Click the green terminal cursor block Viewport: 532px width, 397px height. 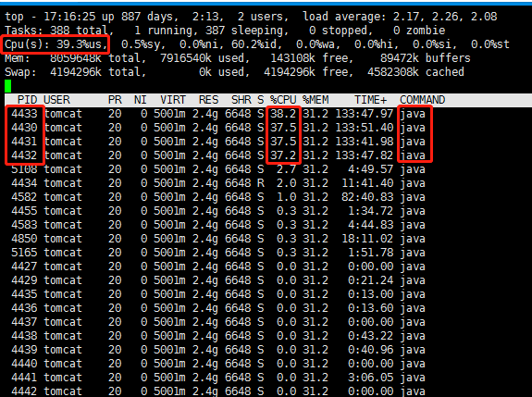point(8,86)
